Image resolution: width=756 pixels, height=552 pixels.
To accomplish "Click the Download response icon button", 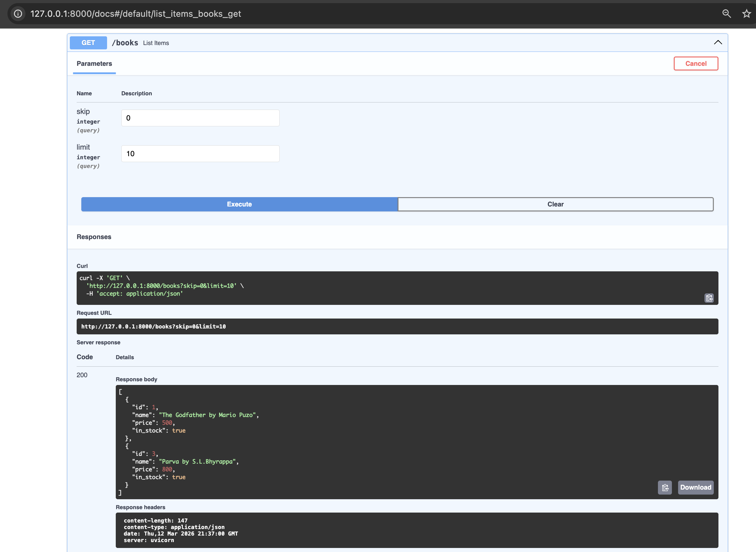I will pos(695,487).
